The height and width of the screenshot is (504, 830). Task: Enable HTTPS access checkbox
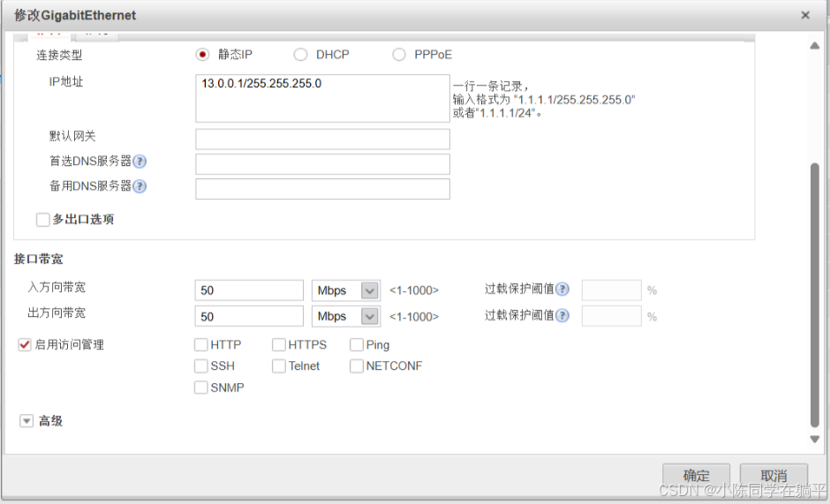(x=279, y=345)
